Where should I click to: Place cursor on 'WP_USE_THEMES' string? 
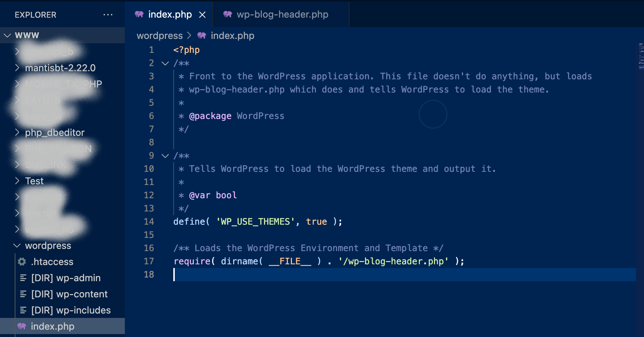[256, 222]
